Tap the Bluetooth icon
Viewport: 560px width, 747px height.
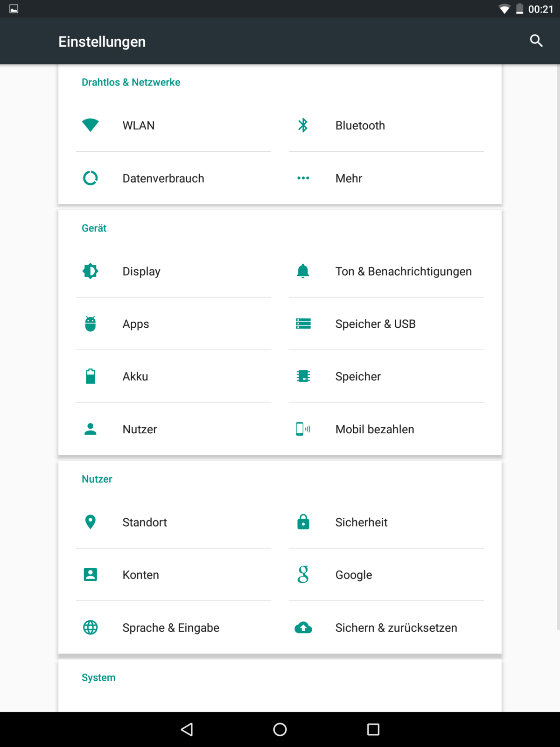click(303, 125)
